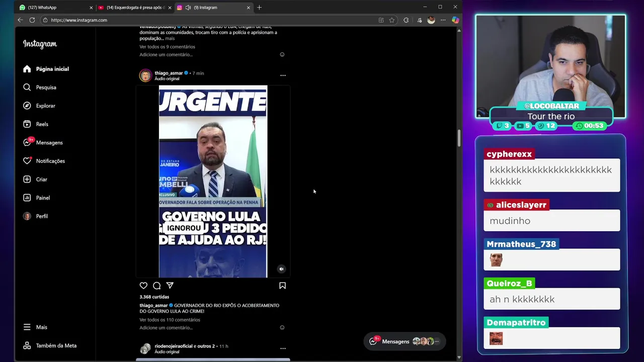Open more options for riodenojeiraoficial post
Image resolution: width=644 pixels, height=362 pixels.
(x=283, y=348)
